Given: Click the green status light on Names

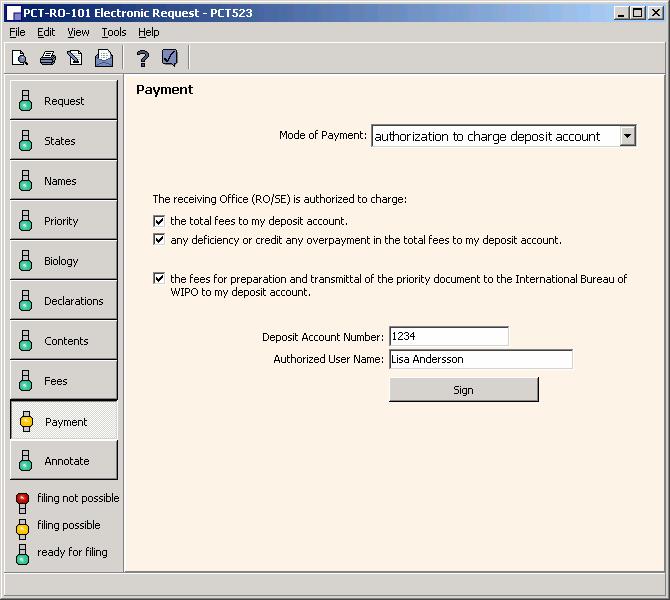Looking at the screenshot, I should (25, 181).
